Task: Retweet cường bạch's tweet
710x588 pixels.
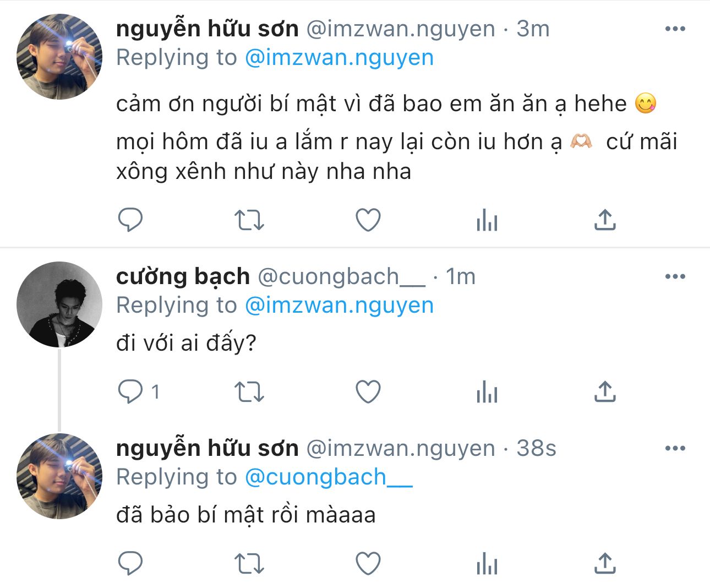Action: pos(249,392)
